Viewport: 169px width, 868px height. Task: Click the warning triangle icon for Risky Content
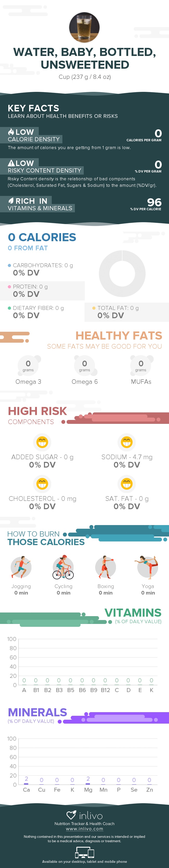[11, 163]
